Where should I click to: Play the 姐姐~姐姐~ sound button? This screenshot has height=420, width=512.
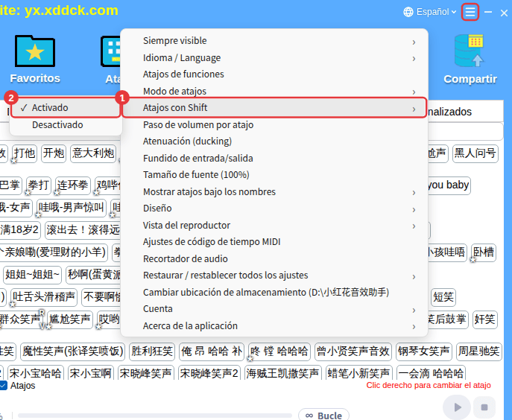32,275
